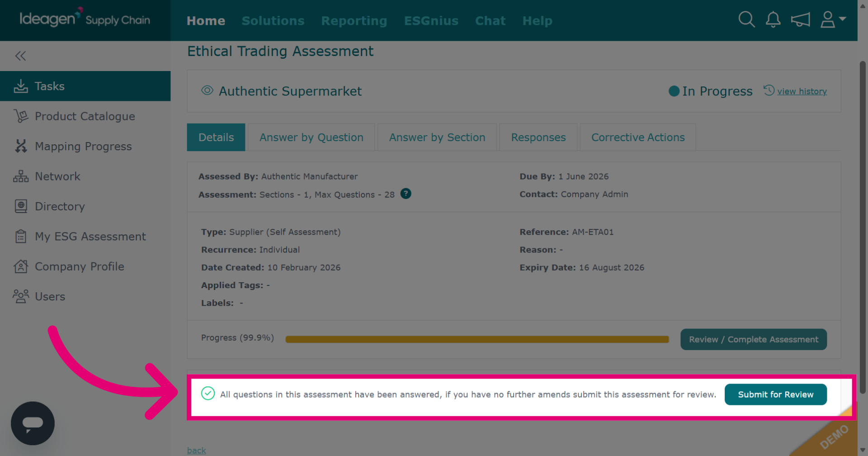Image resolution: width=868 pixels, height=456 pixels.
Task: Click the Company Profile building icon
Action: click(x=21, y=266)
